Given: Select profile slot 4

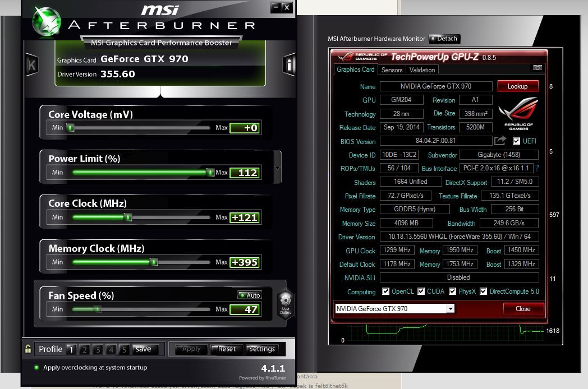Looking at the screenshot, I should point(111,349).
